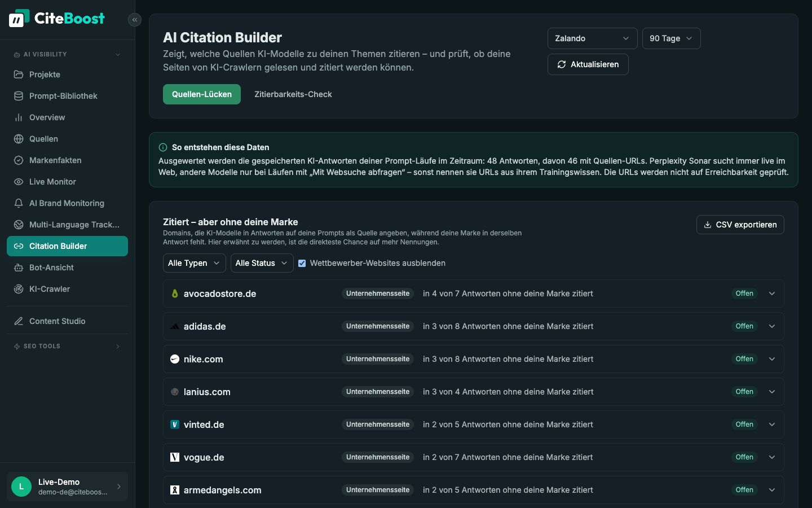Expand the adidas.de row chevron
Viewport: 812px width, 508px height.
(772, 326)
